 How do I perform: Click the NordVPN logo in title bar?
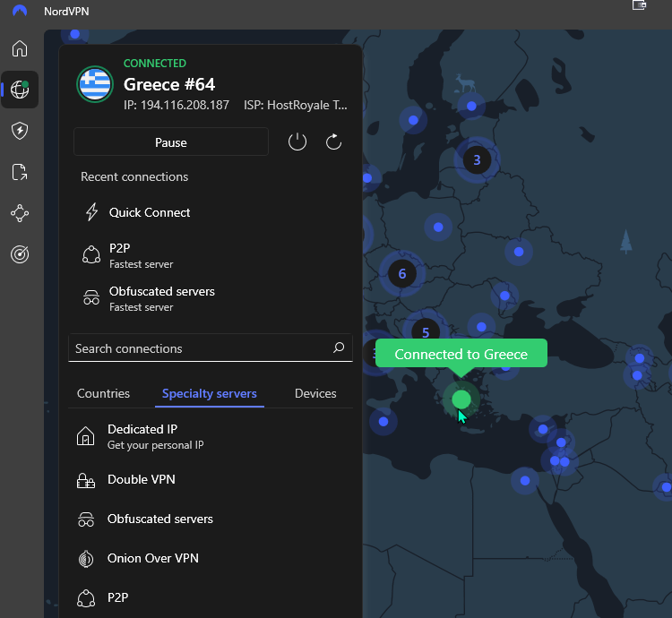click(x=20, y=11)
